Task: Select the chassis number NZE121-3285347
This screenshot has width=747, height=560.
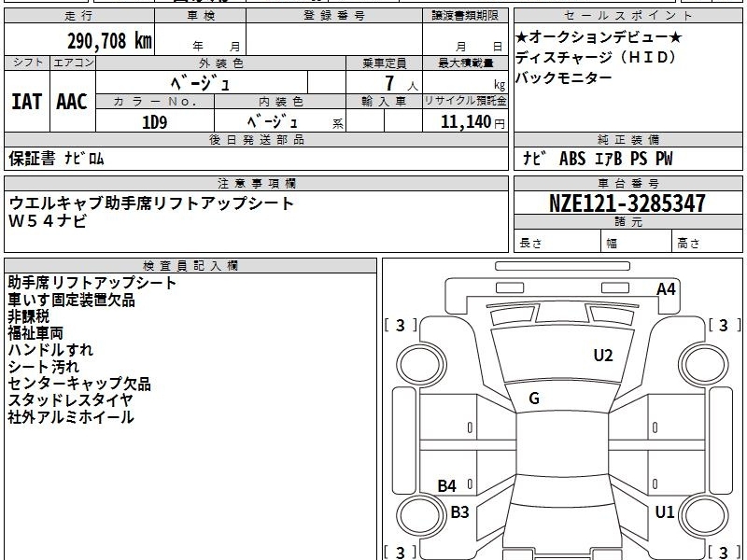Action: coord(627,203)
